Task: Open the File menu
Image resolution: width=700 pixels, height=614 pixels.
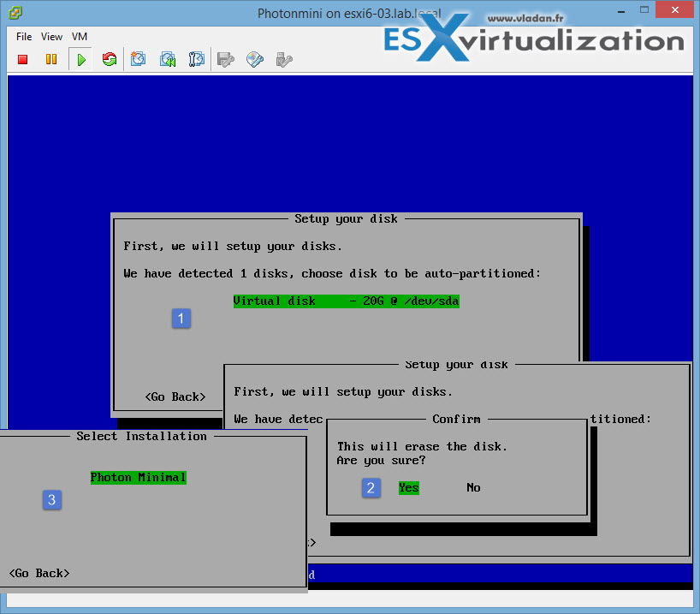Action: tap(24, 37)
